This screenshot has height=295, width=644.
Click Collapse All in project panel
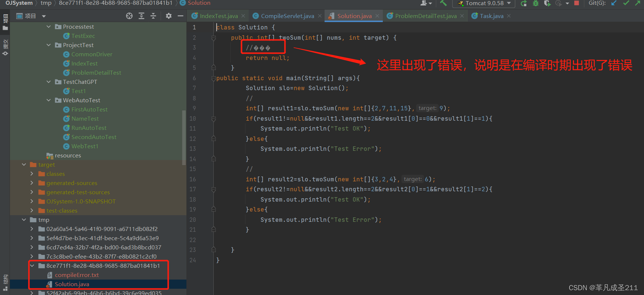[x=153, y=16]
